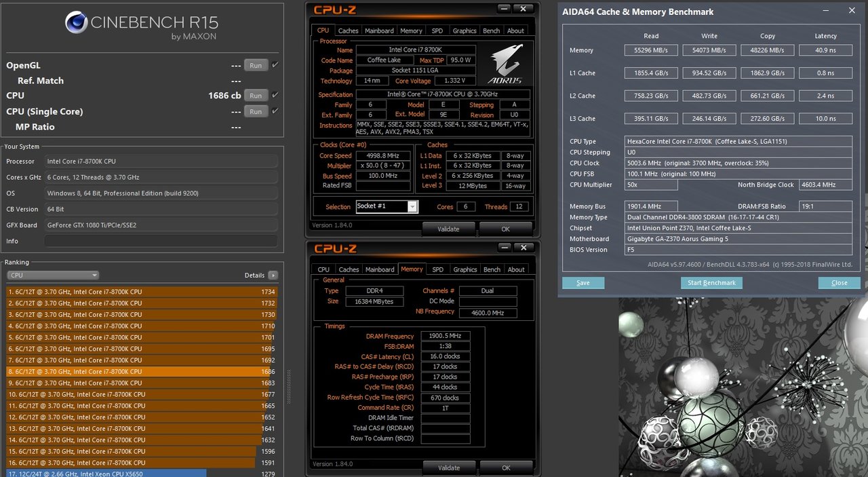Viewport: 868px width, 477px height.
Task: Select highlighted ranking entry 8 scoring 1686
Action: [x=142, y=372]
